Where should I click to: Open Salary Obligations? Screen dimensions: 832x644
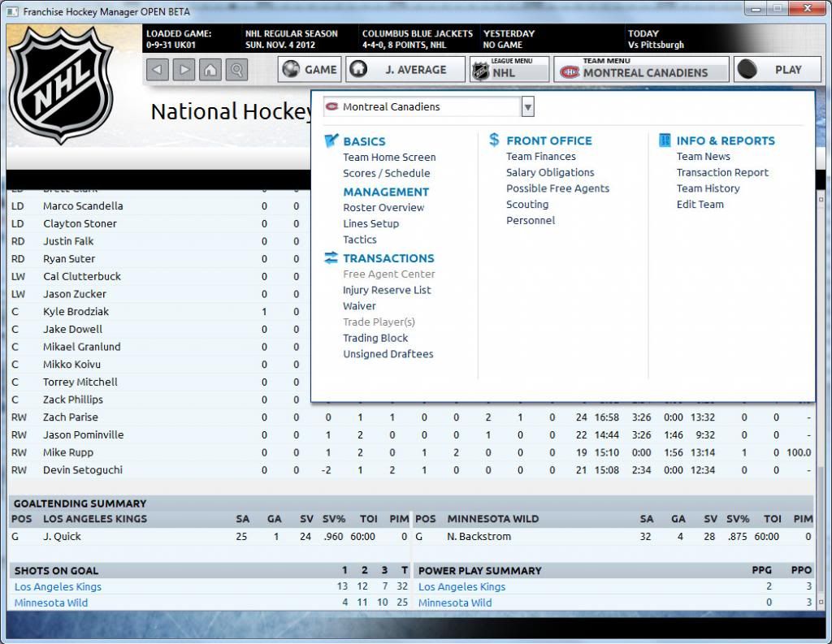550,172
